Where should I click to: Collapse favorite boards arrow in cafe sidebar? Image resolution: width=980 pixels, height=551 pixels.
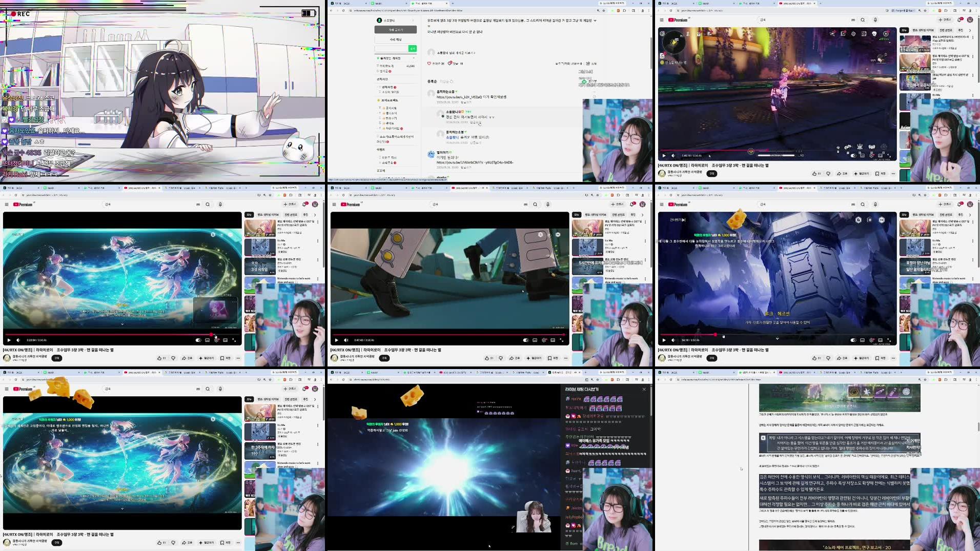[414, 58]
